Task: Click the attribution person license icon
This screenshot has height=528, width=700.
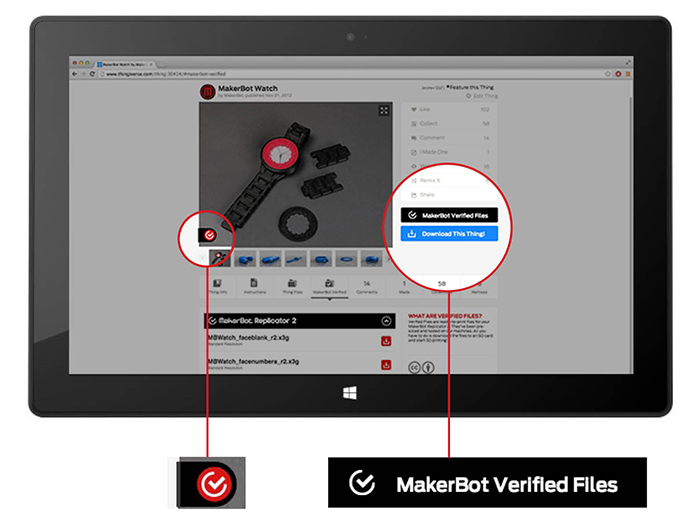Action: point(428,367)
